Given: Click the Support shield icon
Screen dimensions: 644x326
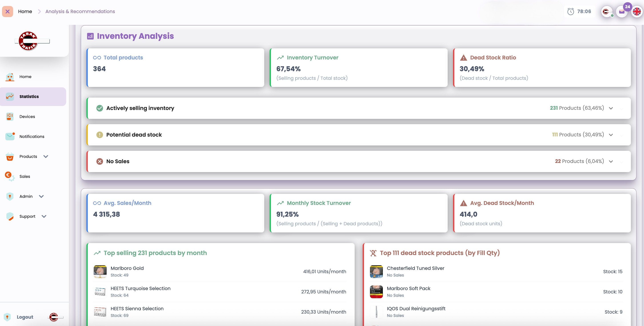Looking at the screenshot, I should pyautogui.click(x=9, y=216).
